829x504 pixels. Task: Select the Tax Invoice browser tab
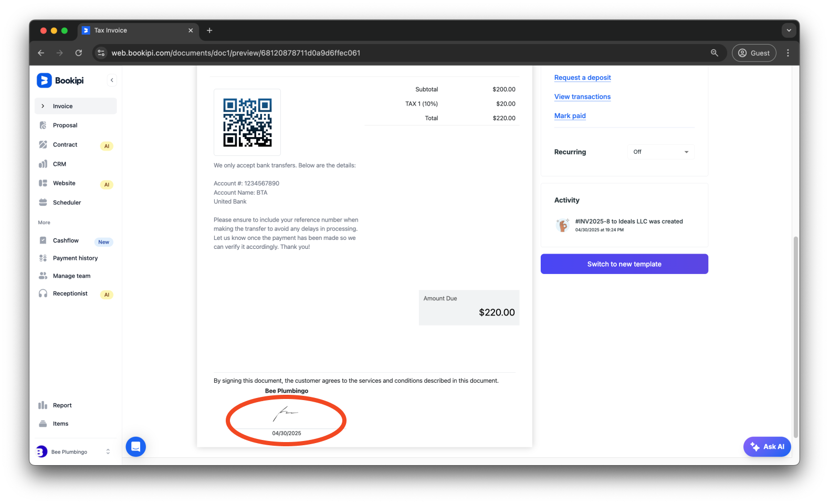pyautogui.click(x=139, y=30)
